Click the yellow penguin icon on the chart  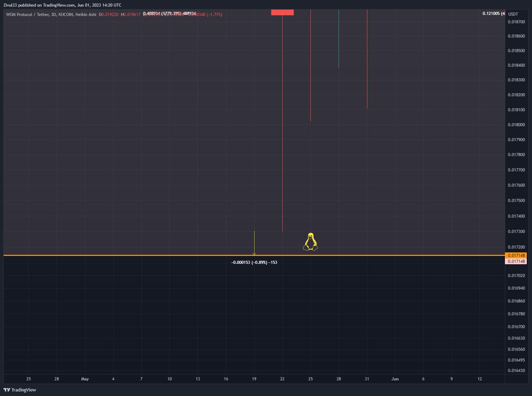pyautogui.click(x=310, y=242)
